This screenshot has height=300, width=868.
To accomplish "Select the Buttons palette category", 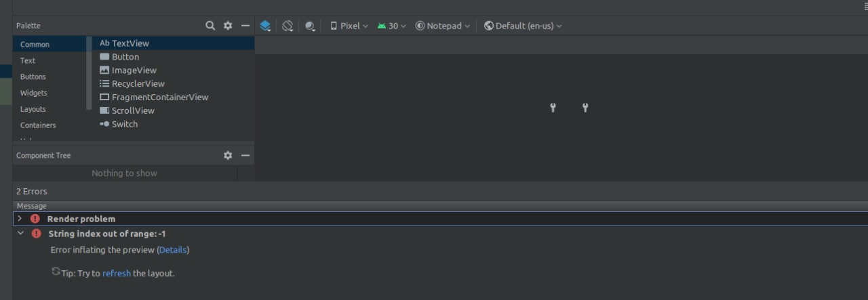I will click(49, 77).
